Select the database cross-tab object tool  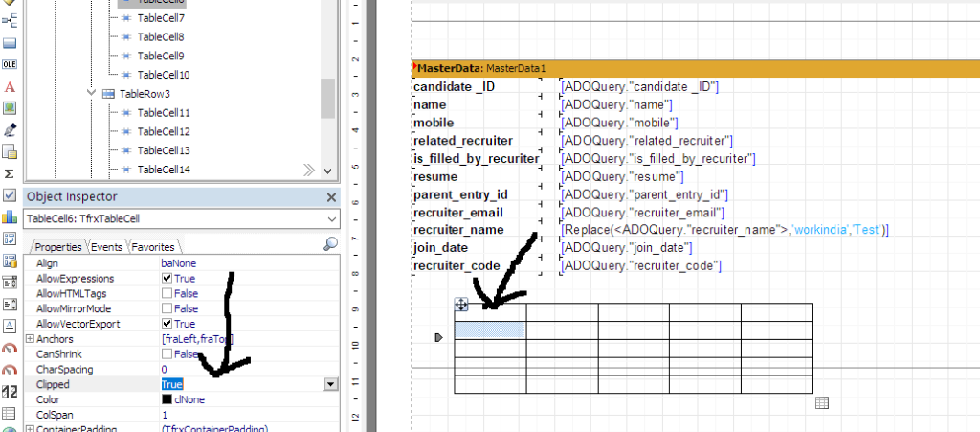coord(10,261)
